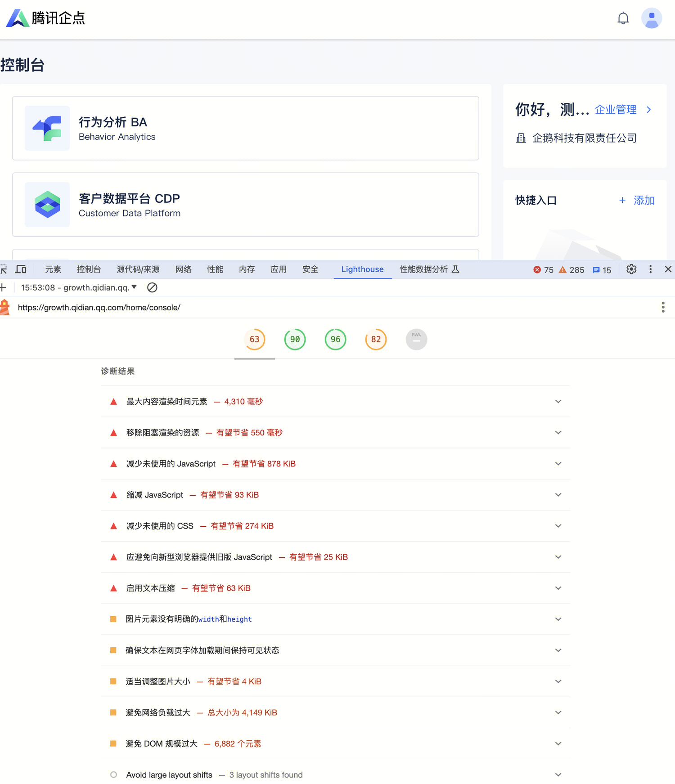
Task: Open the 内存 tab
Action: pos(247,269)
